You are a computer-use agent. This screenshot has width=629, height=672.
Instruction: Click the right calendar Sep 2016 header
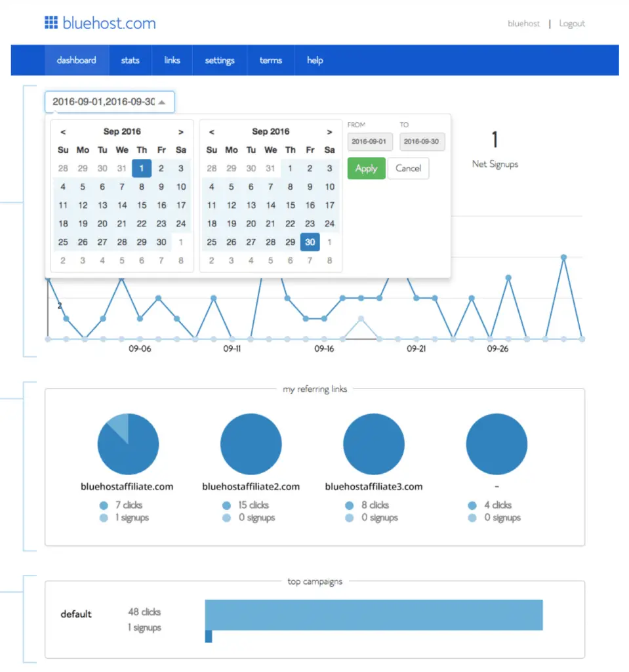pos(271,131)
